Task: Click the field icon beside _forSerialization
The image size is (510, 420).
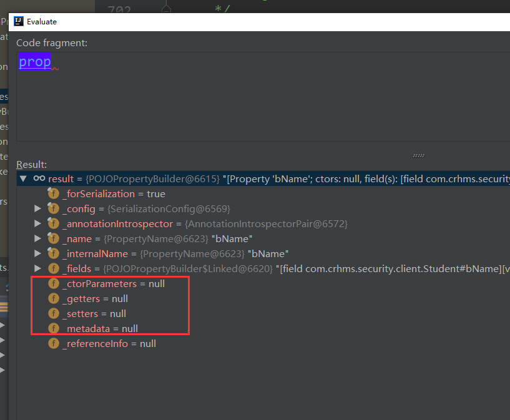Action: point(53,194)
